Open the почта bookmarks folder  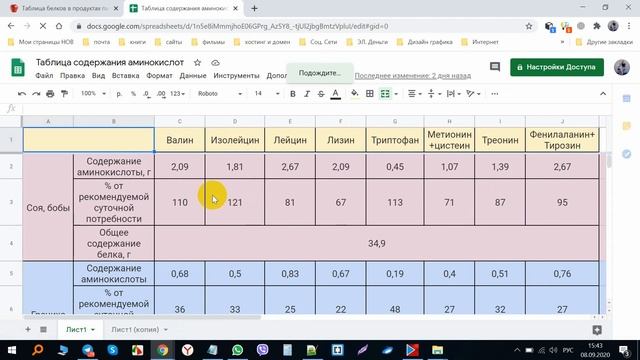(x=96, y=42)
